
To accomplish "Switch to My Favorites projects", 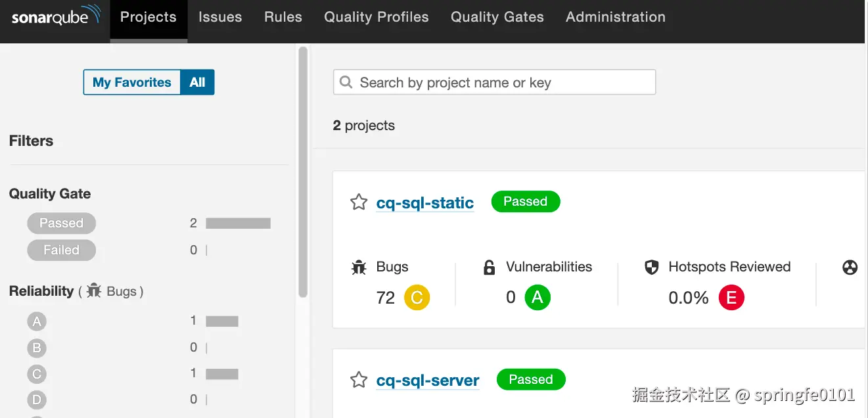I will [x=132, y=83].
